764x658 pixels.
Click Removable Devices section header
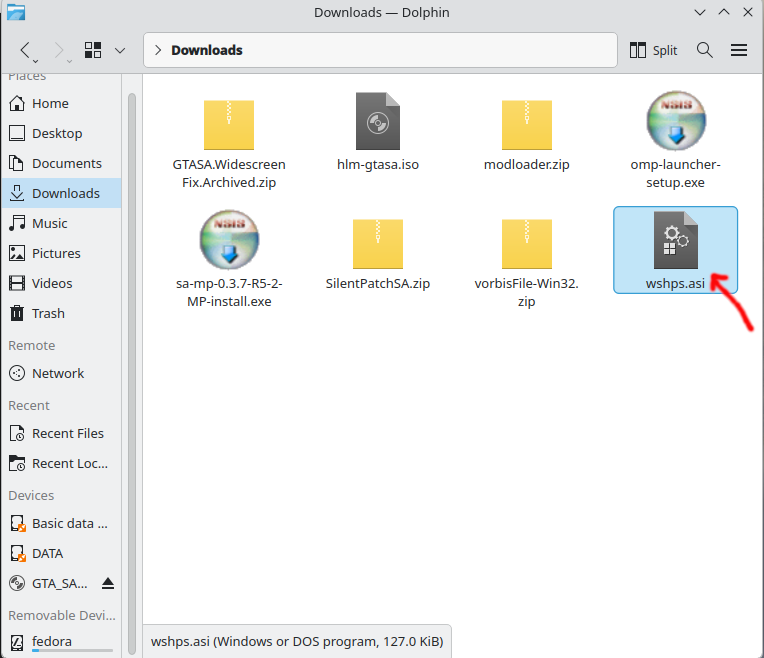tap(62, 616)
